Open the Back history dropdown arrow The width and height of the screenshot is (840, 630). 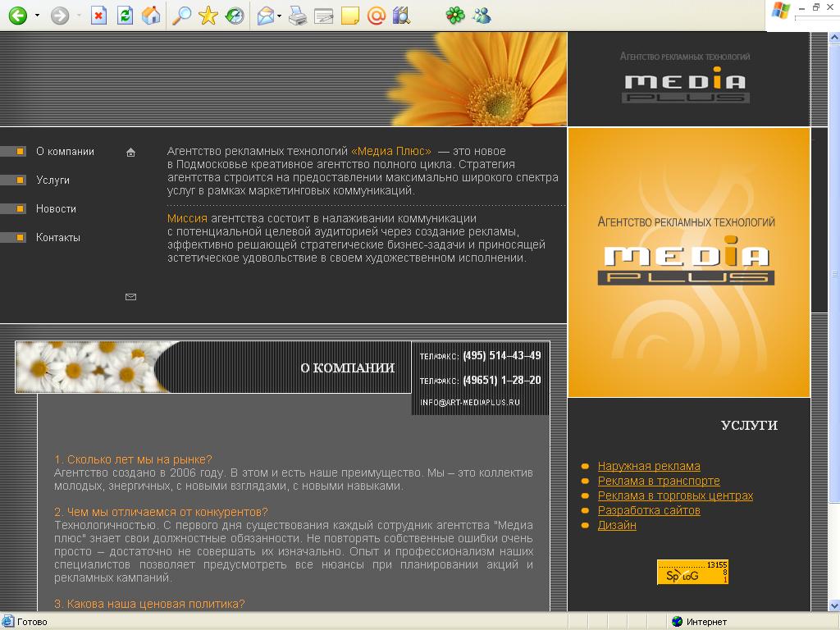pyautogui.click(x=37, y=16)
